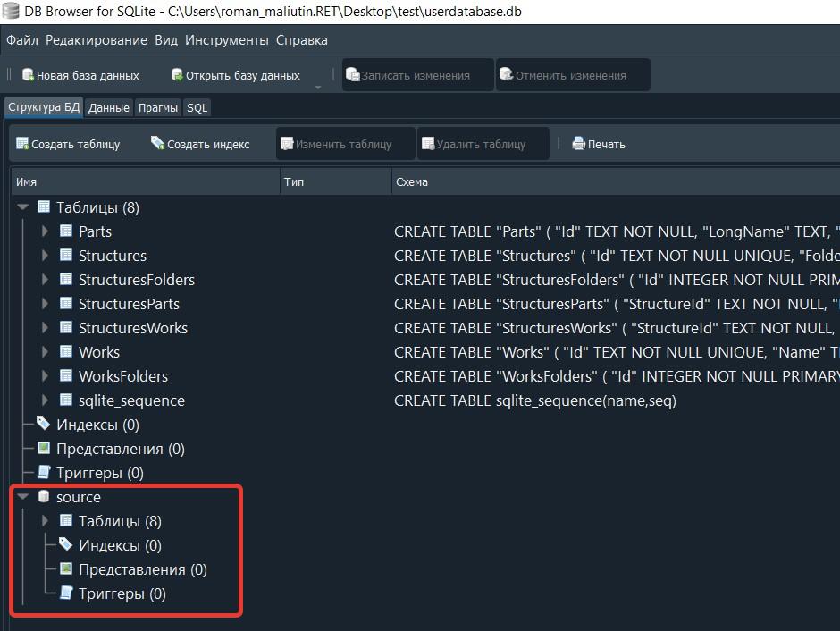Open the Инструменты menu
Screen dimensions: 840x631
click(227, 40)
